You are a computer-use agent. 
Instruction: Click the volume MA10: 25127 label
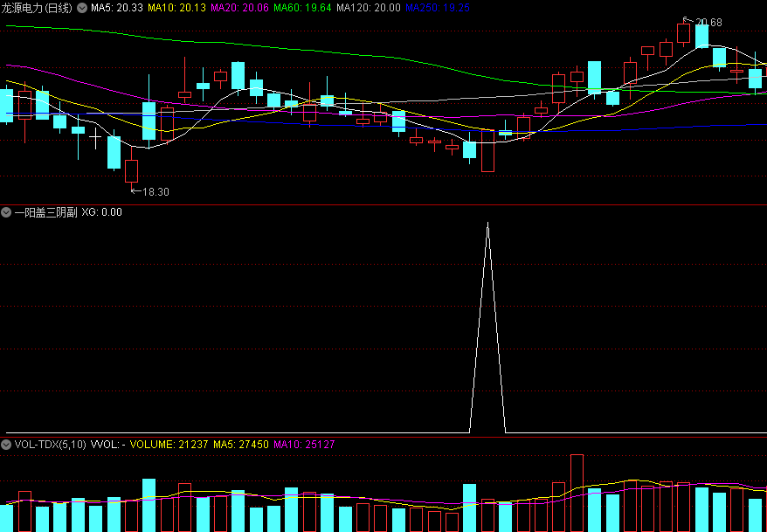point(304,445)
